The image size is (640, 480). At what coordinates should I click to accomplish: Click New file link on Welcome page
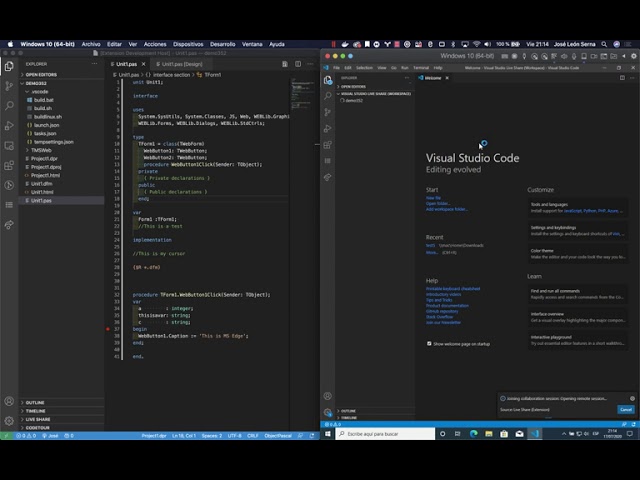pos(433,198)
